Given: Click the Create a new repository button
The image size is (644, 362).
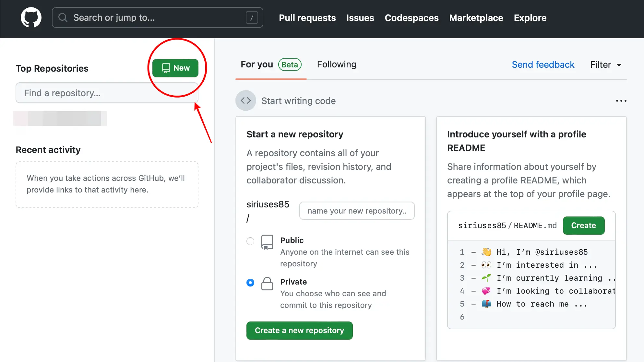Looking at the screenshot, I should (x=299, y=330).
